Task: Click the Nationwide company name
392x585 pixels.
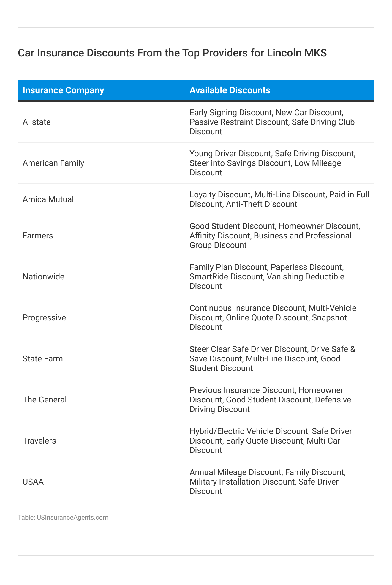Action: point(43,277)
